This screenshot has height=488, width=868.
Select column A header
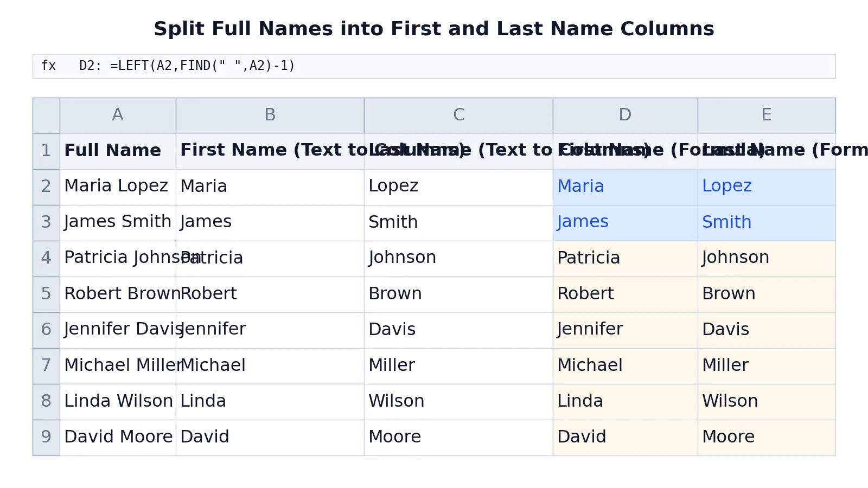pyautogui.click(x=118, y=115)
